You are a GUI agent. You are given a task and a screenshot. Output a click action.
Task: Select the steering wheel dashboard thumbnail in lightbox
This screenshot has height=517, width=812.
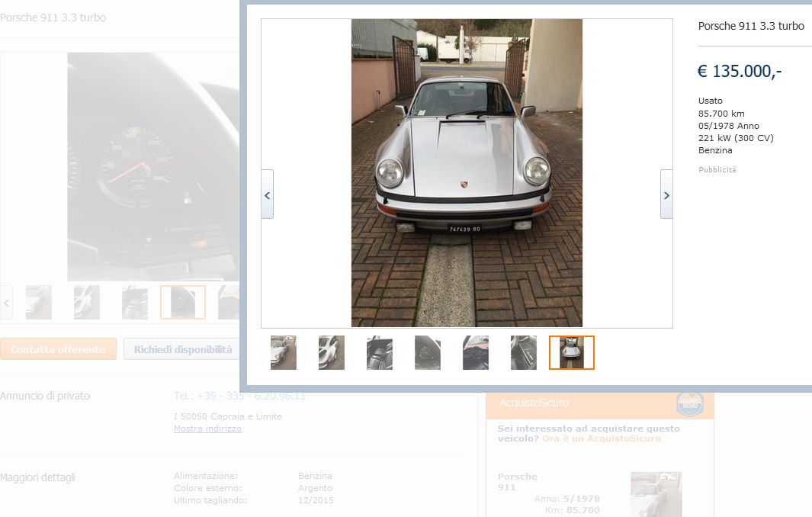pos(476,353)
